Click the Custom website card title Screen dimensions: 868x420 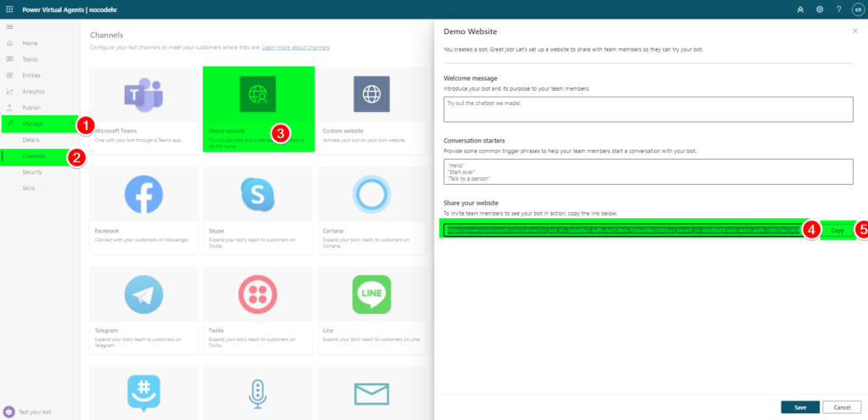coord(343,131)
